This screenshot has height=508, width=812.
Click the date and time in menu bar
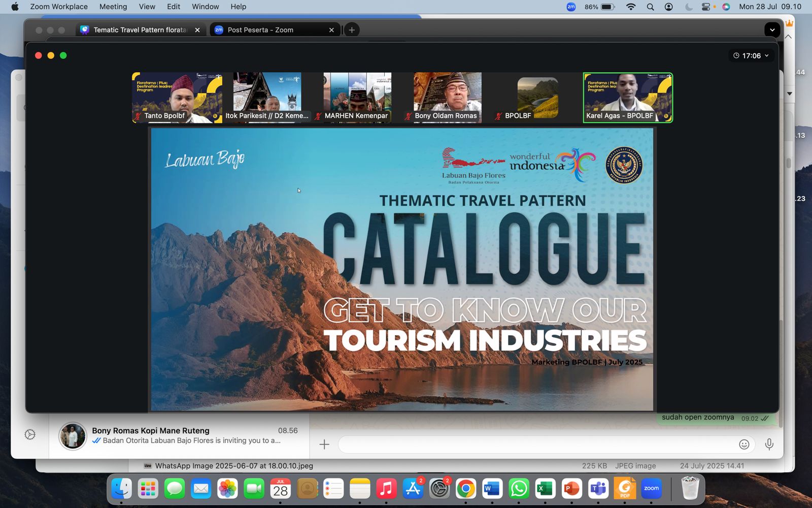point(770,7)
